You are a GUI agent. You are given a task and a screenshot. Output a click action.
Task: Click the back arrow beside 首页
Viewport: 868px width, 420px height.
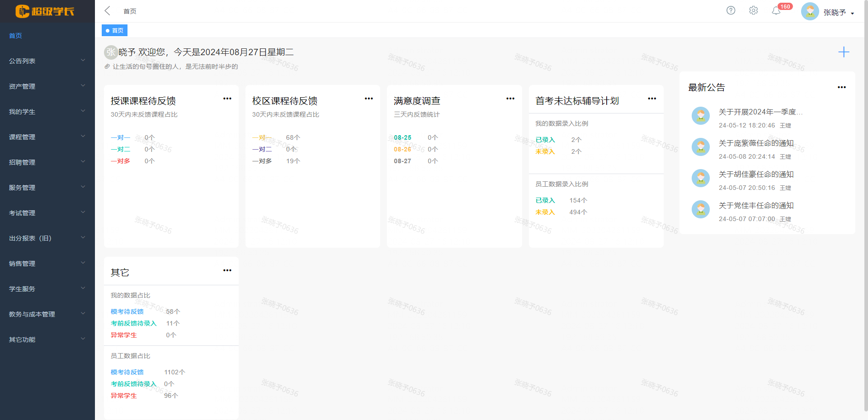tap(107, 10)
